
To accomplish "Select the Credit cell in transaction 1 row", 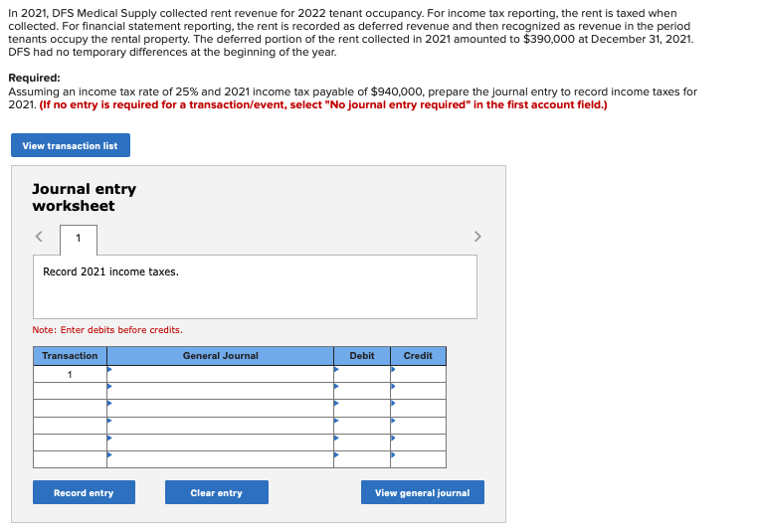I will point(418,374).
